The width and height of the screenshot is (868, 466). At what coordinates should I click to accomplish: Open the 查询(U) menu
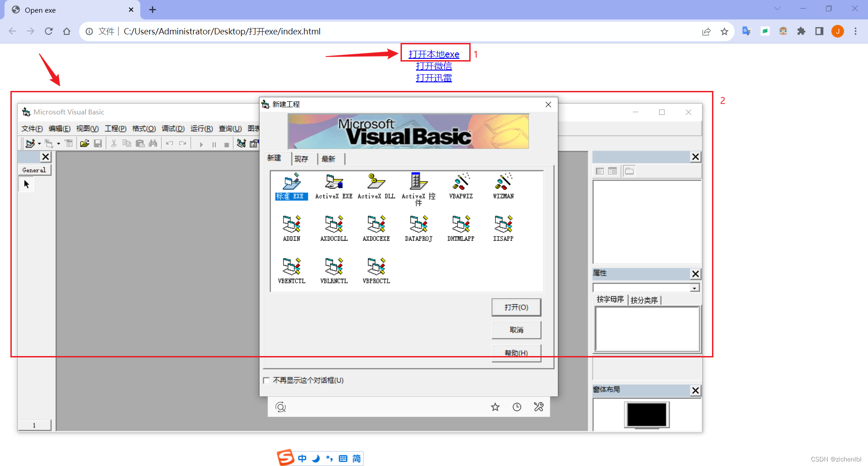pos(230,128)
